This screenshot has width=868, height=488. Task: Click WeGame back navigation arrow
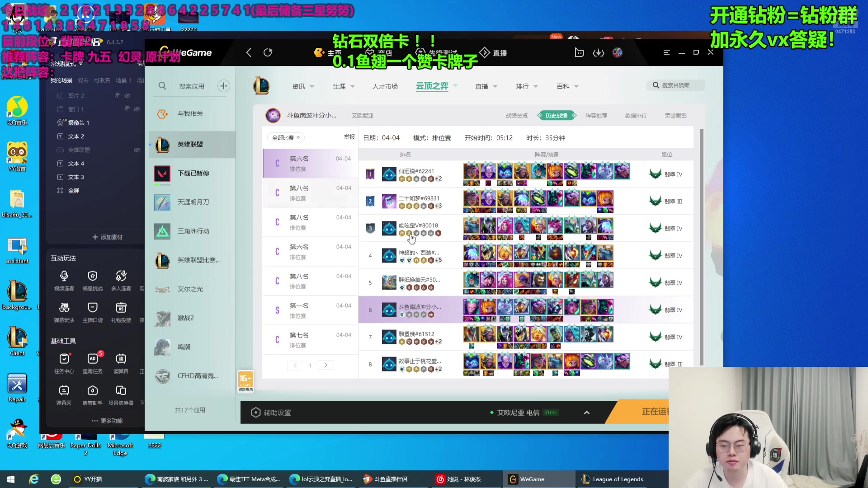249,52
